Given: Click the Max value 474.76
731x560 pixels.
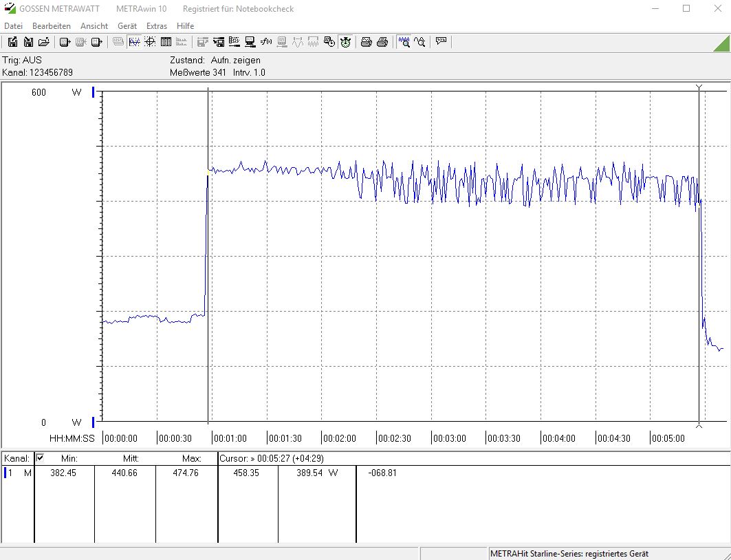Looking at the screenshot, I should coord(186,473).
